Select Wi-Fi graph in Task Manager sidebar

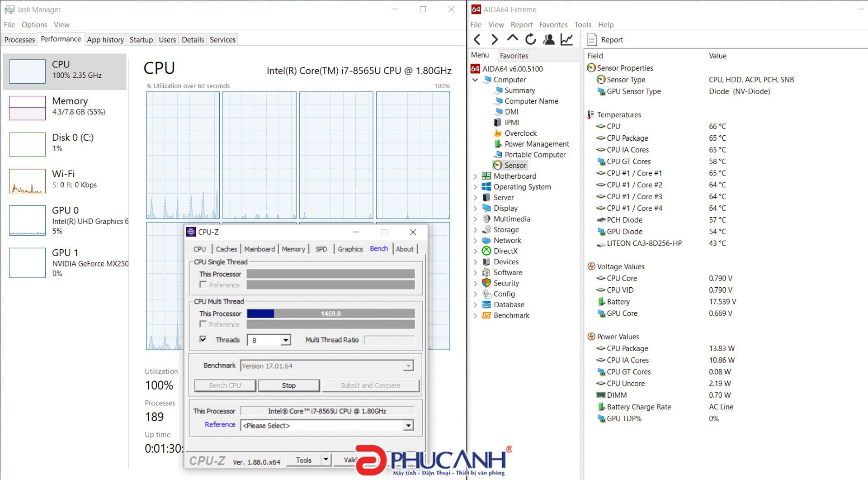(28, 181)
